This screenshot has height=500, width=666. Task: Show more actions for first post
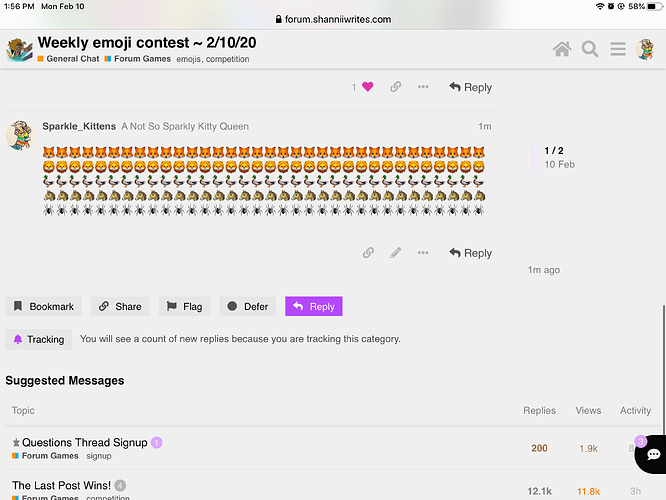click(423, 87)
